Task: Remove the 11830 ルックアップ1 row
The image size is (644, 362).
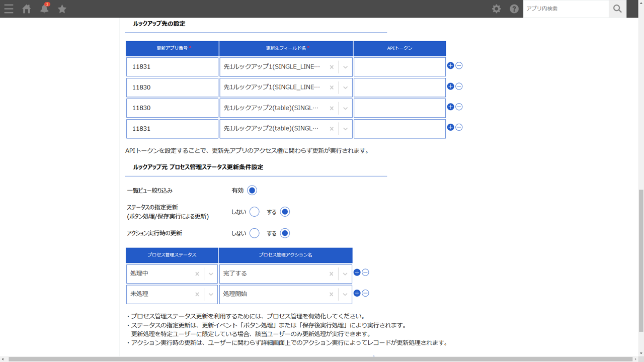Action: (459, 86)
